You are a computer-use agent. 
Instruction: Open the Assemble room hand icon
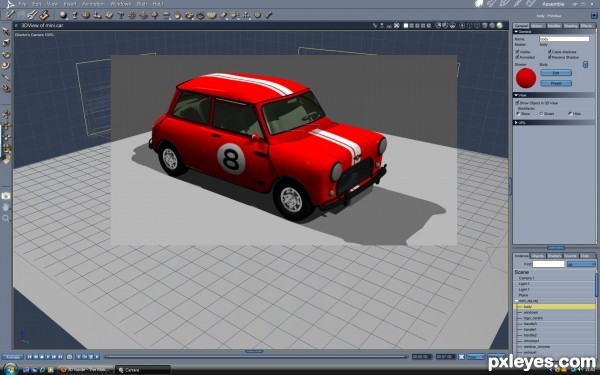pyautogui.click(x=479, y=4)
